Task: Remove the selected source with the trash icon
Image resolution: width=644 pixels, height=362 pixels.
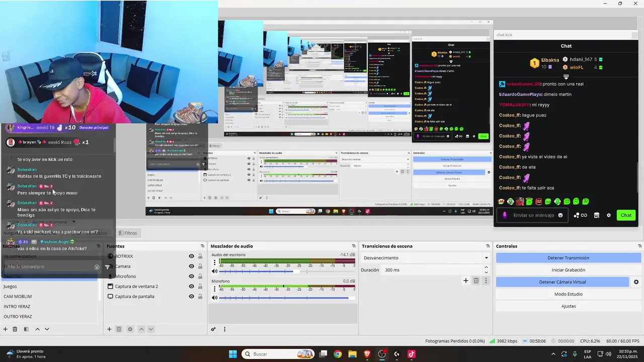Action: click(119, 329)
